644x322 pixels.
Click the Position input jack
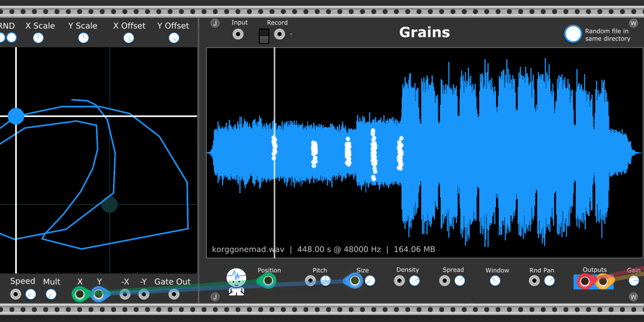(268, 281)
